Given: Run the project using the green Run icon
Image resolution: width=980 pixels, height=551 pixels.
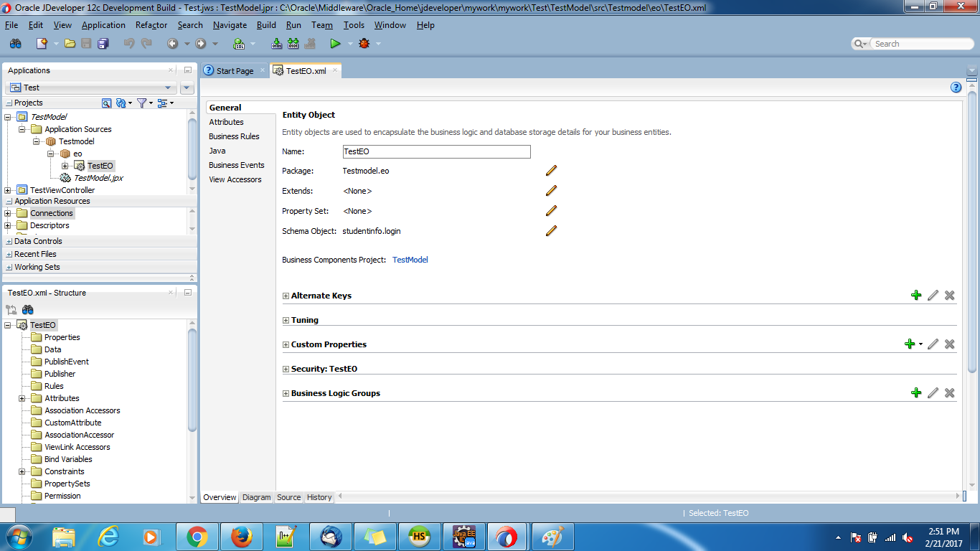Looking at the screenshot, I should click(x=334, y=43).
